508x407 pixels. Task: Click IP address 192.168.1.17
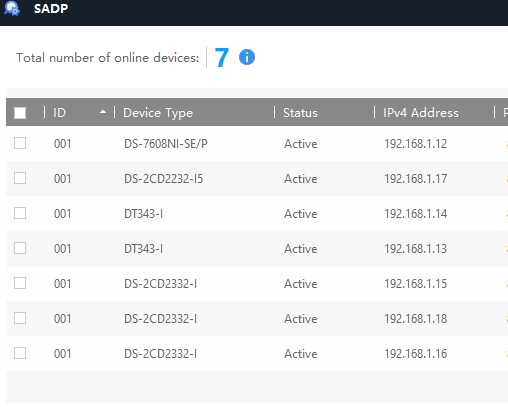(x=415, y=179)
